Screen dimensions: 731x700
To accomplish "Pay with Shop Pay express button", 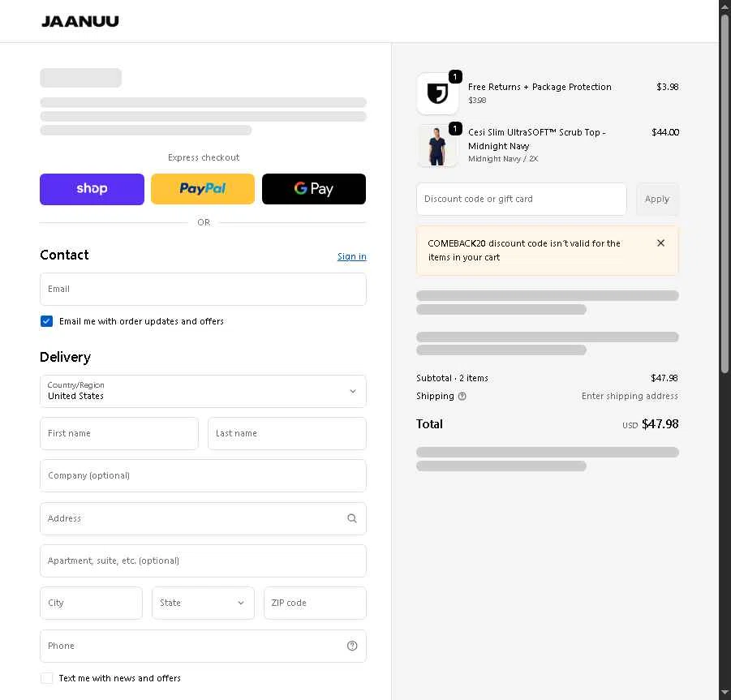I will coord(92,189).
